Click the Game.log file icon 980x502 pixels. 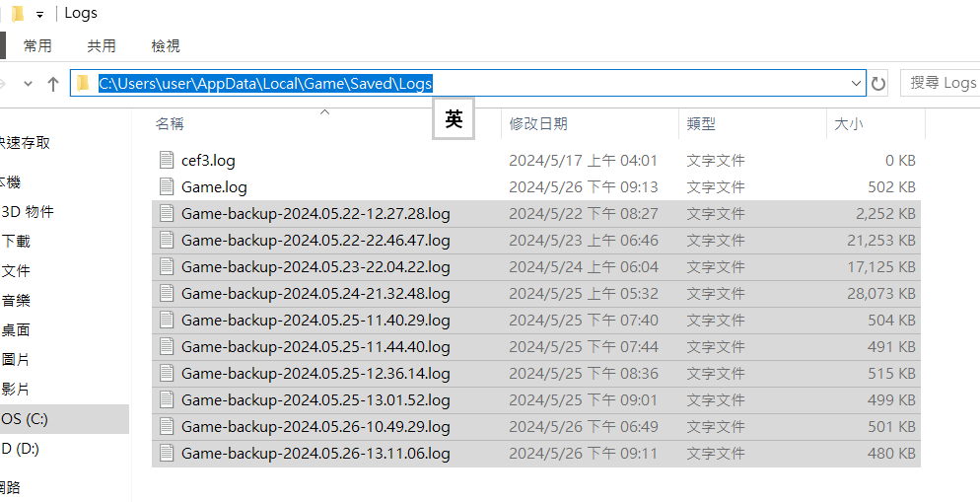(167, 186)
